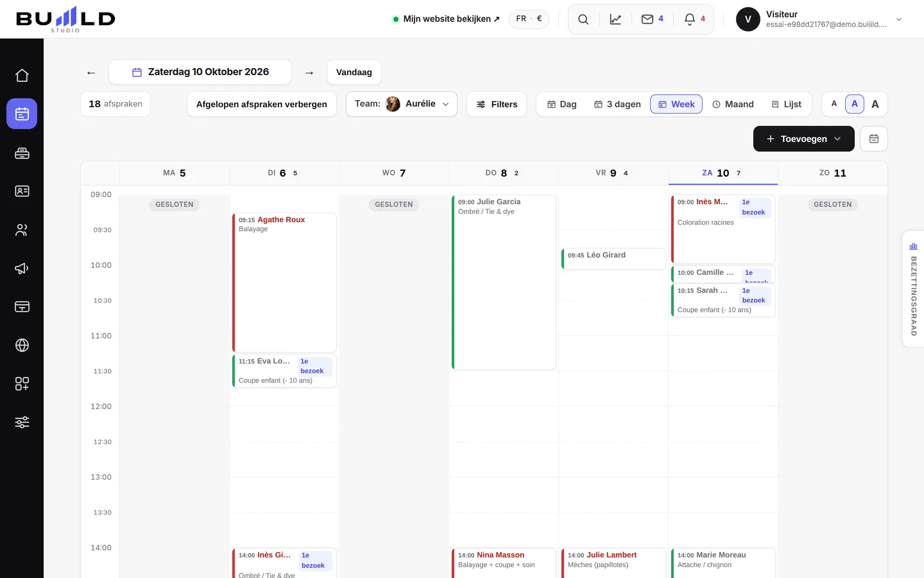Viewport: 924px width, 578px height.
Task: Open Julie Garcia Ombré appointment
Action: coord(504,283)
